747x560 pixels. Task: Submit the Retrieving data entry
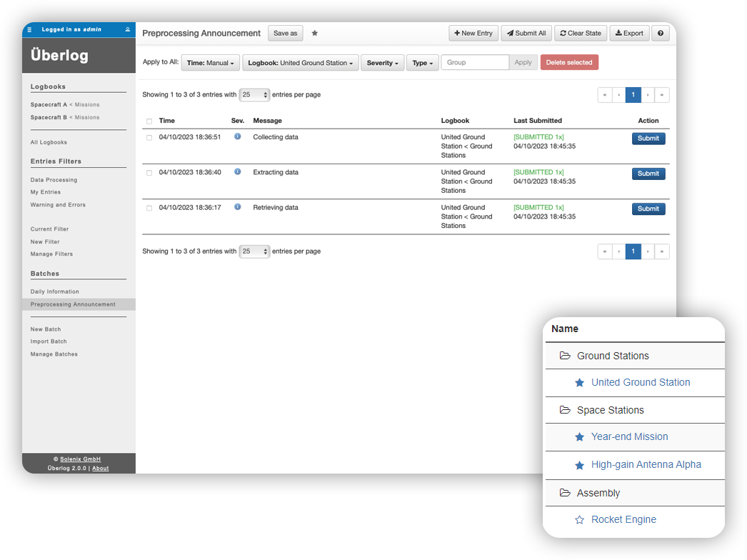[x=648, y=209]
